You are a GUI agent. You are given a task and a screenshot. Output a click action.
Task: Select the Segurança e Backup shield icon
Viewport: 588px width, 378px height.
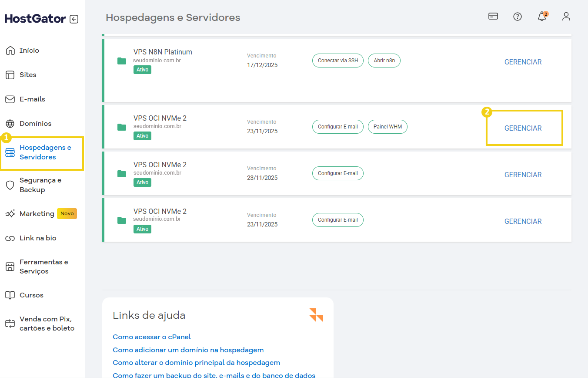coord(9,185)
